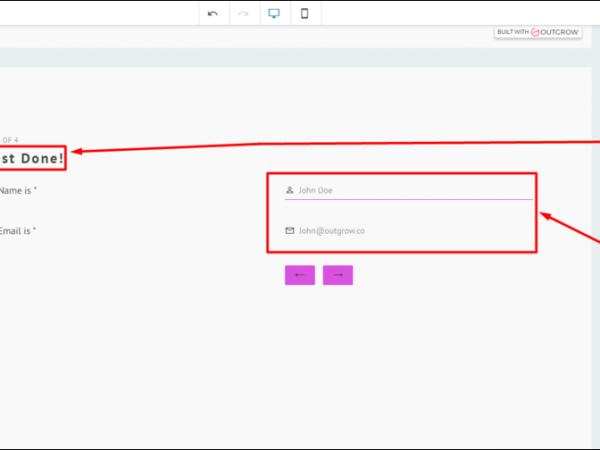Click the "OF 4" step indicator
Screen dimensions: 600x450
click(x=9, y=140)
